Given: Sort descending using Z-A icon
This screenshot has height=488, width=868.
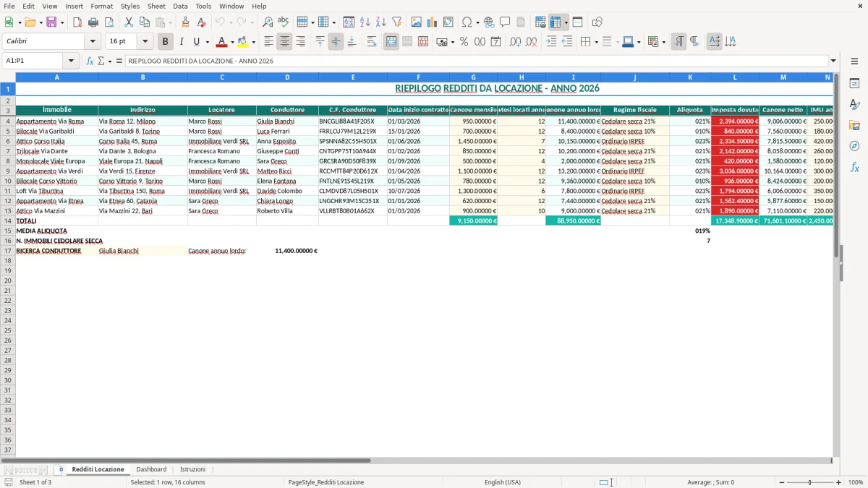Looking at the screenshot, I should pyautogui.click(x=381, y=22).
